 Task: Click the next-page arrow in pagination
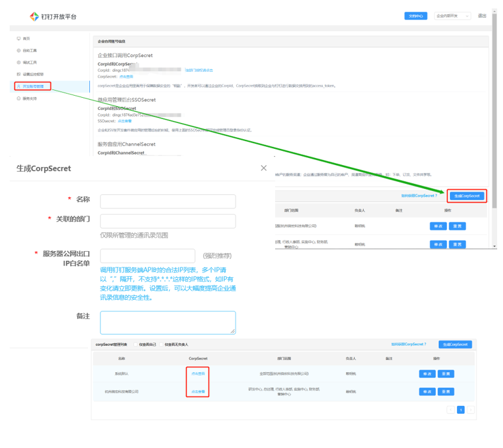471,410
